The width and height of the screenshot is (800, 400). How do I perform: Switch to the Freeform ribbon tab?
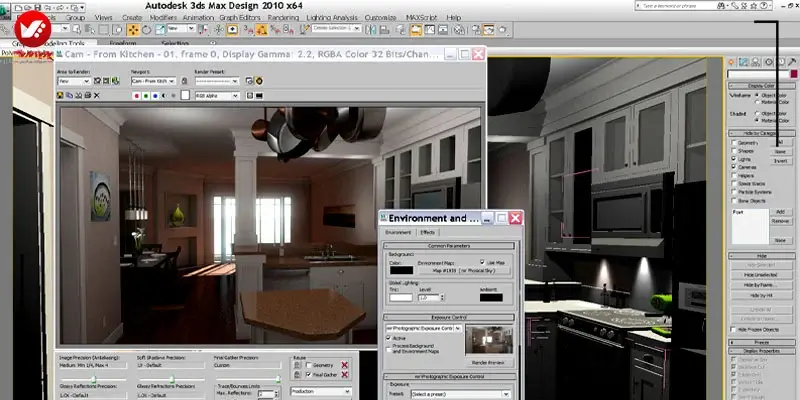tap(123, 43)
